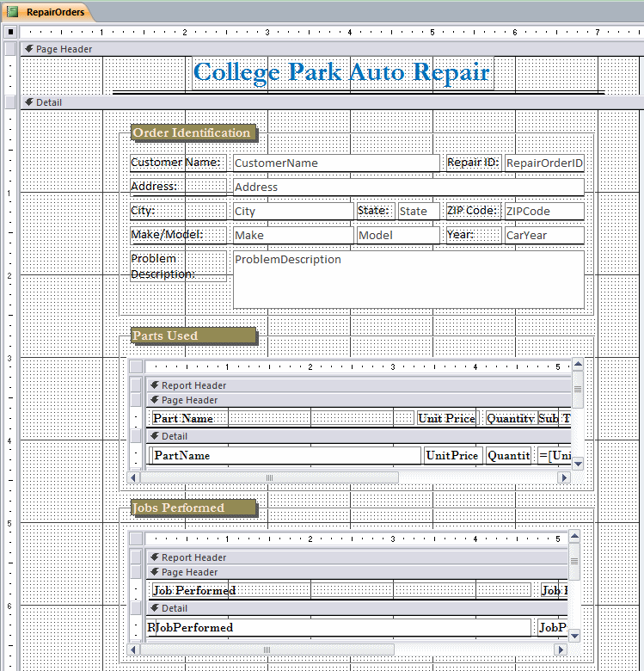Click the ProblemDescription text box
Screen dimensions: 644x671
click(x=408, y=280)
